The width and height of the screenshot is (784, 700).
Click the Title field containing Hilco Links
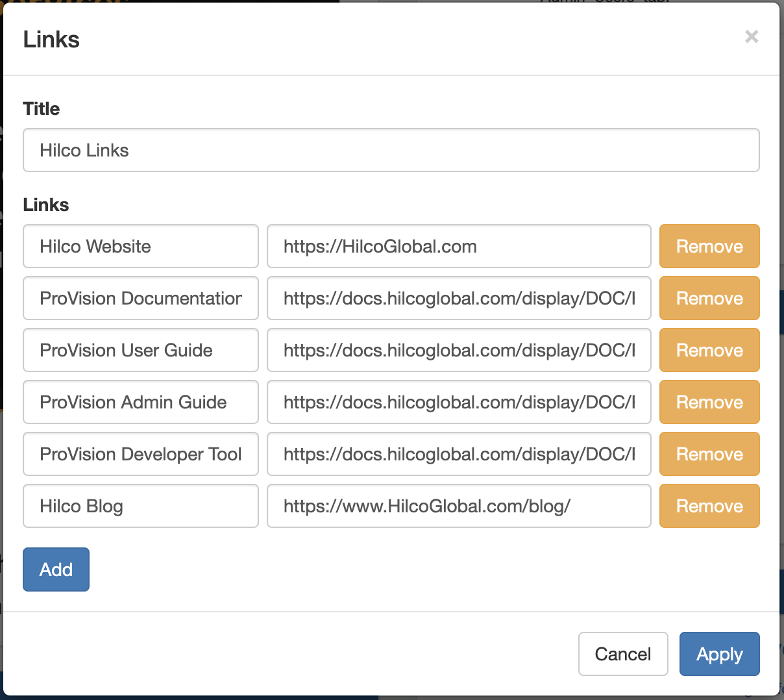point(391,150)
